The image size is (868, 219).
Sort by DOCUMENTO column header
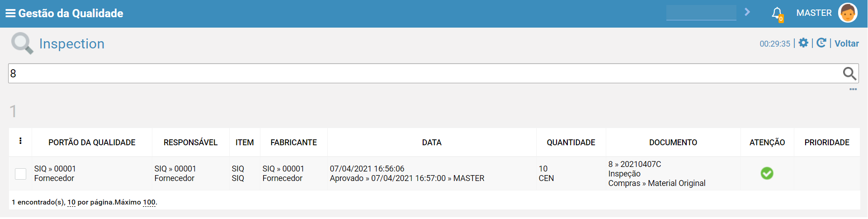(673, 143)
